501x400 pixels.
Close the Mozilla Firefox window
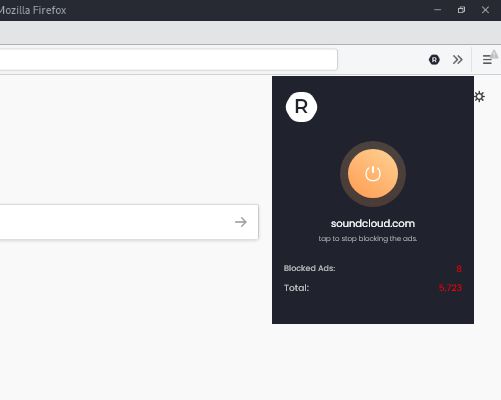pos(485,10)
